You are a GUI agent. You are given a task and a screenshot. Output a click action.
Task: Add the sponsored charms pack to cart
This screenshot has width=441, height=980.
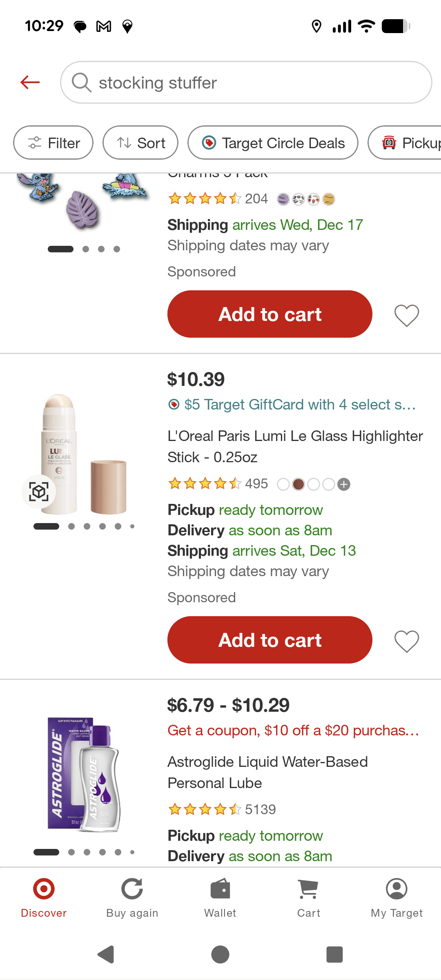pos(269,314)
